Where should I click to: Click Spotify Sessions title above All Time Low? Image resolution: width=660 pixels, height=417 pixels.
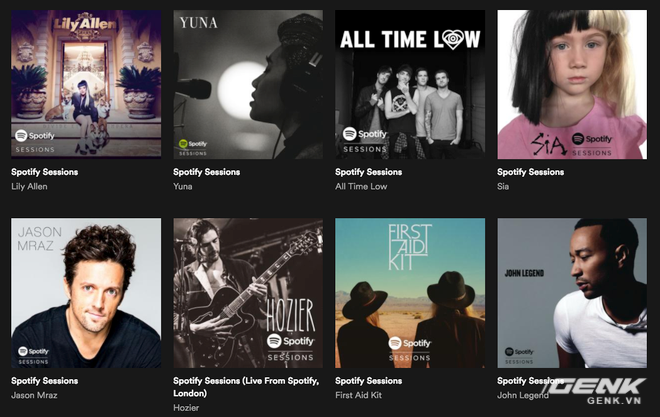pos(369,172)
